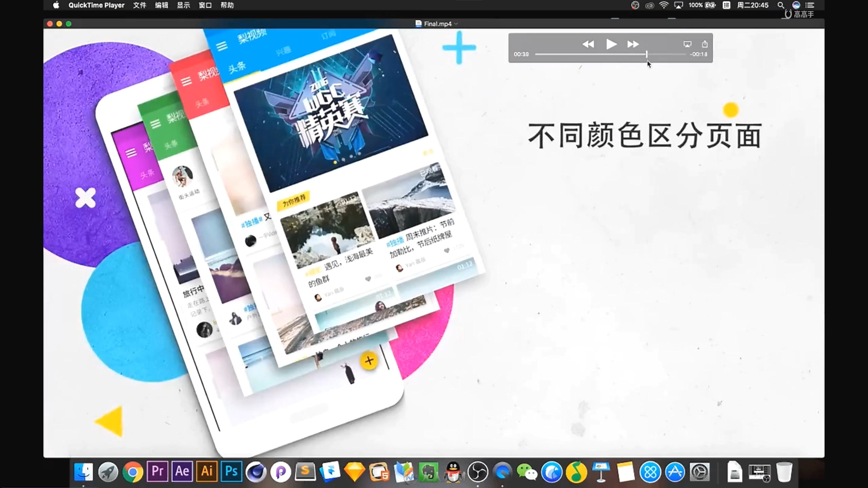Launch Cinema 4D from the Dock
The width and height of the screenshot is (868, 488).
point(256,471)
